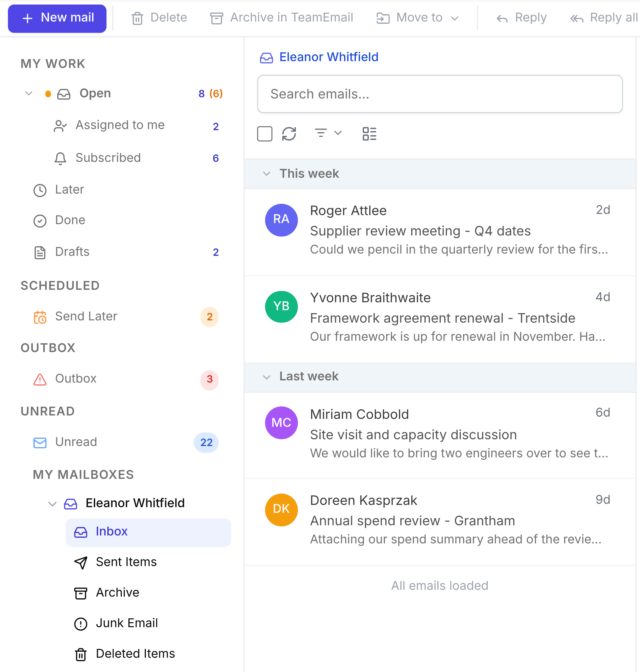Screen dimensions: 640x672
Task: Show Assigned to me emails
Action: click(136, 125)
